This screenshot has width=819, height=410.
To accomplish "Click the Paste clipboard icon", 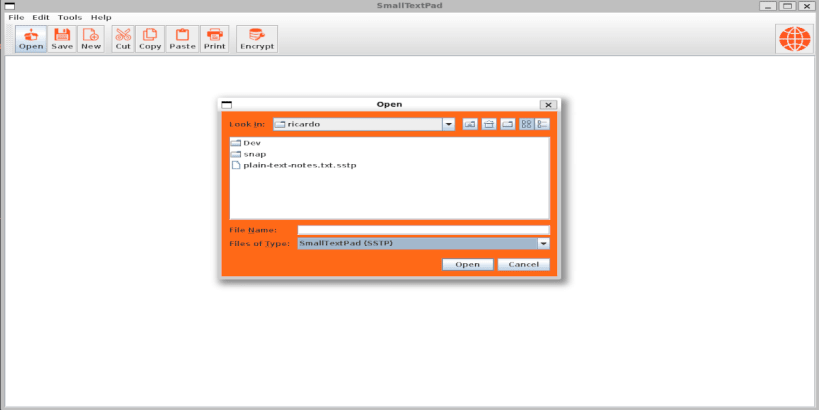I will coord(182,39).
